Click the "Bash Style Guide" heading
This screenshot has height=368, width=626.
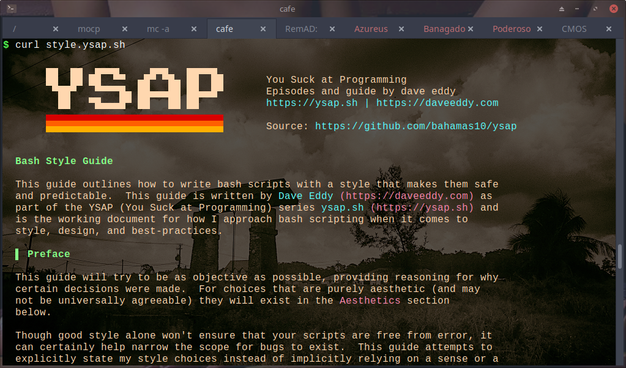[64, 161]
